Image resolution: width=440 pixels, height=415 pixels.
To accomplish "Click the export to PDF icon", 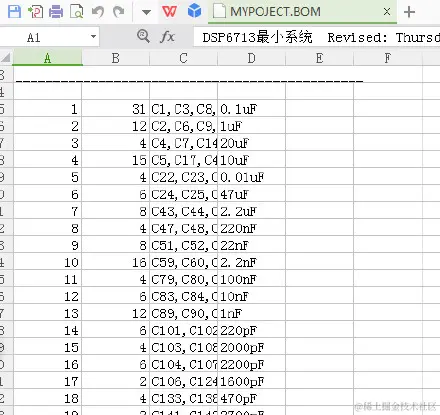I will tap(35, 12).
